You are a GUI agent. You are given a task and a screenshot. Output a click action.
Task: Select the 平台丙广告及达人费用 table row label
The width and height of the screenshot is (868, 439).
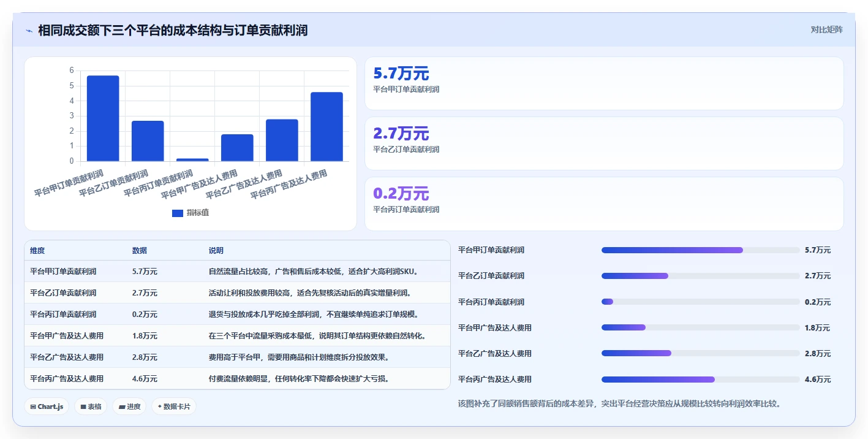coord(67,378)
